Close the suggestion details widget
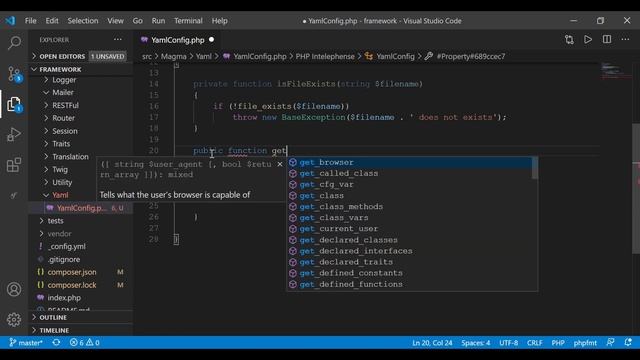Image resolution: width=640 pixels, height=360 pixels. point(280,164)
